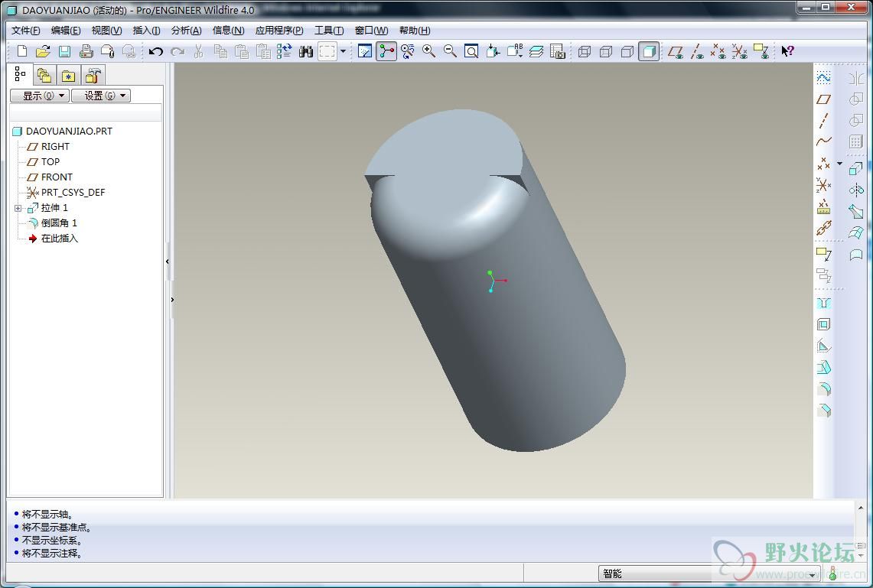Print the model using the printer icon
The image size is (873, 588).
click(x=86, y=52)
